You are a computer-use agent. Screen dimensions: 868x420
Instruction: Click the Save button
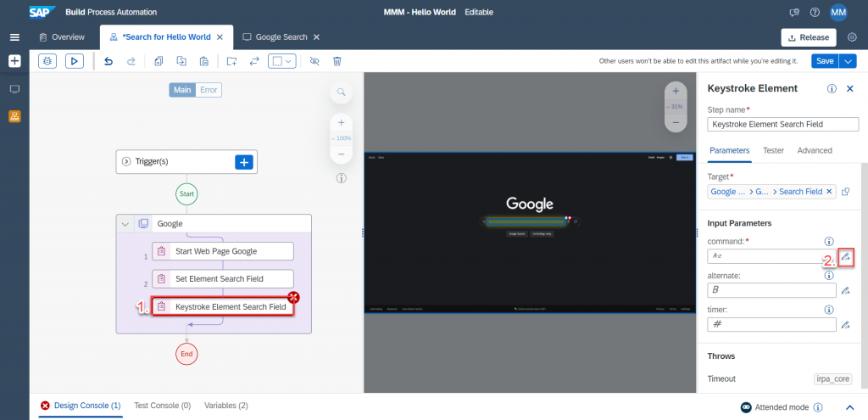pyautogui.click(x=825, y=61)
